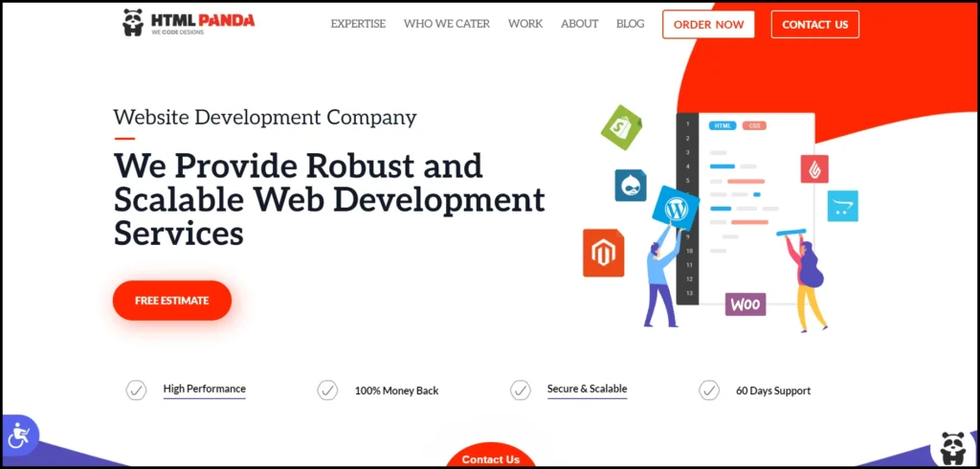Click the WooCommerce Woo badge
The image size is (980, 469).
click(x=745, y=304)
